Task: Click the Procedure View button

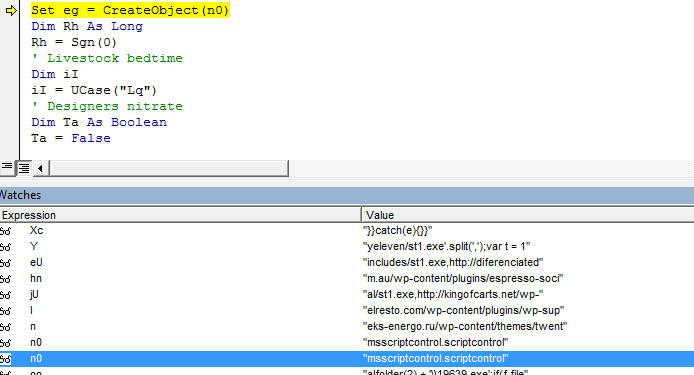Action: tap(7, 168)
